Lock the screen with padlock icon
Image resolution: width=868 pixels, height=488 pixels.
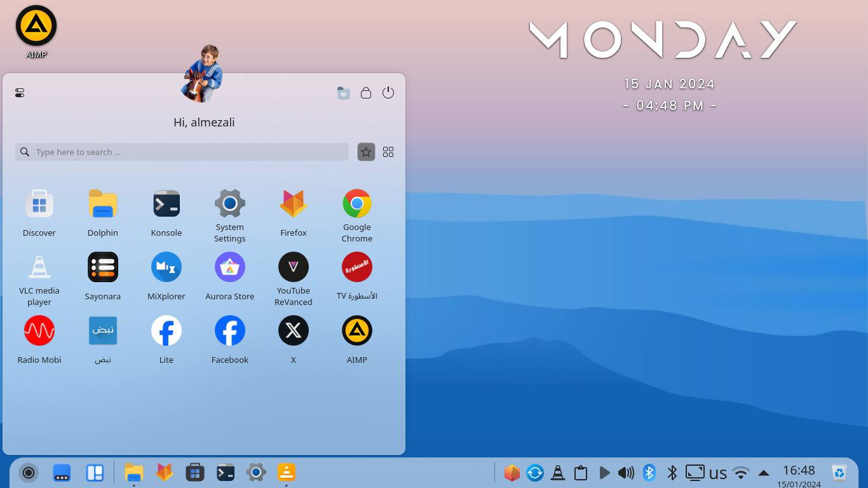coord(366,93)
